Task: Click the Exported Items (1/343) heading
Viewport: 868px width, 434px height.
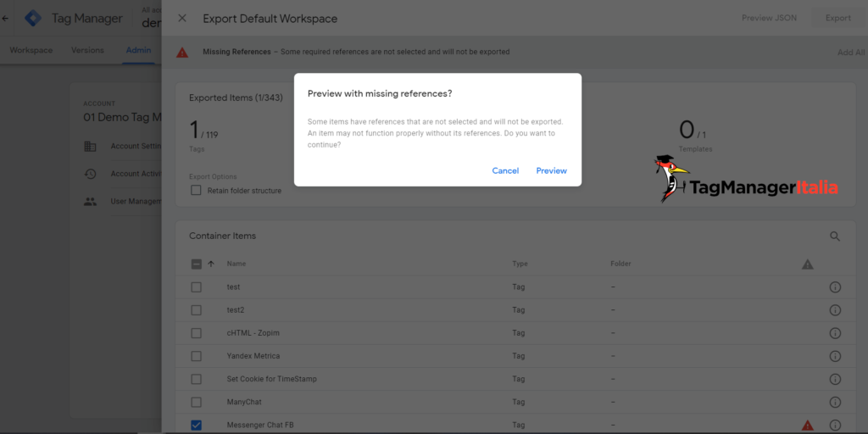Action: click(x=236, y=98)
